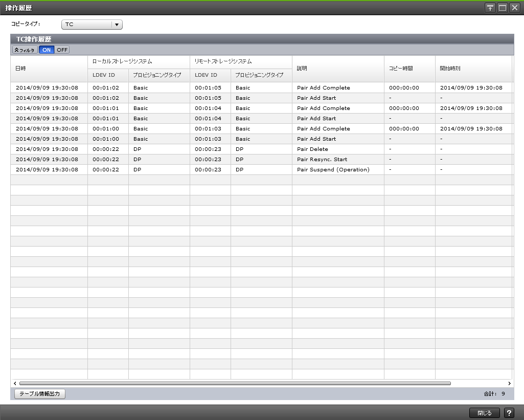Maximize the 操作履歴 window
Viewport: 524px width, 420px height.
503,8
